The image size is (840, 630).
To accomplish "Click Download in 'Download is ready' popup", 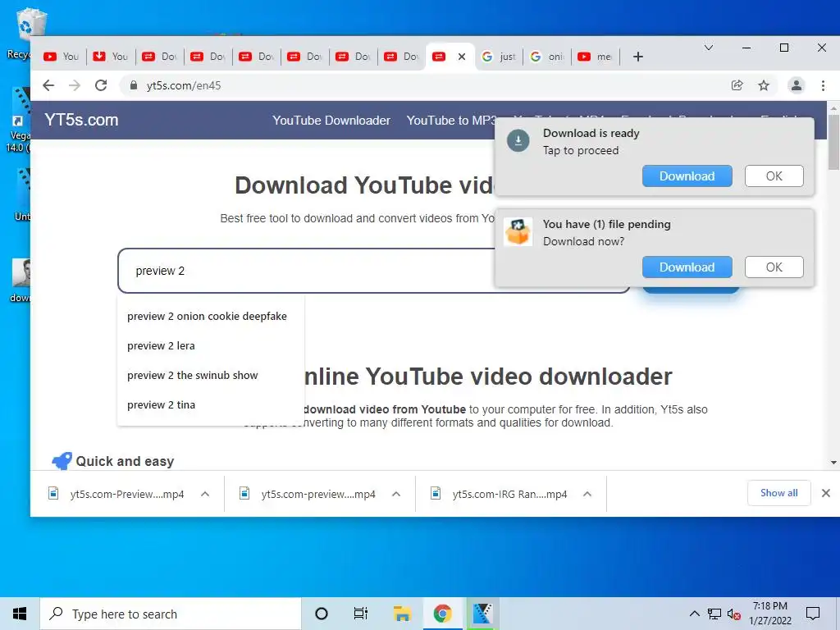I will [x=687, y=176].
